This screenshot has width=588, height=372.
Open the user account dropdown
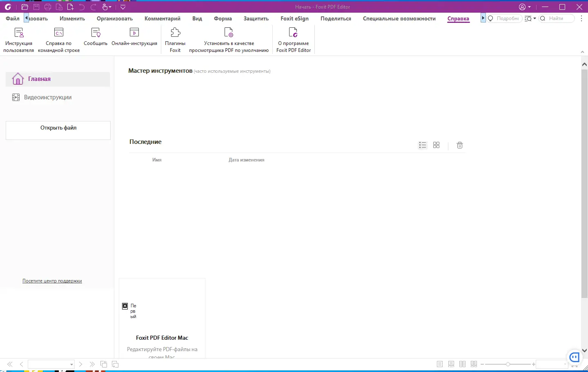tap(525, 7)
